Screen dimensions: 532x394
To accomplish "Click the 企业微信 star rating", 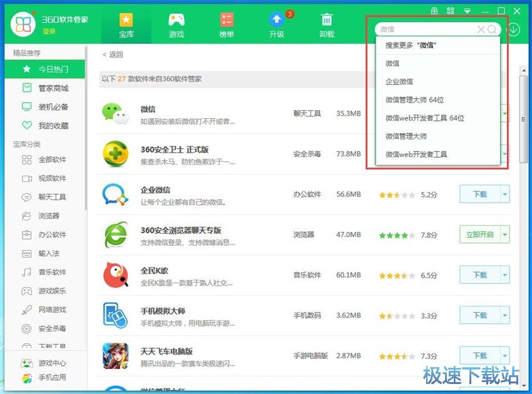I will point(397,195).
